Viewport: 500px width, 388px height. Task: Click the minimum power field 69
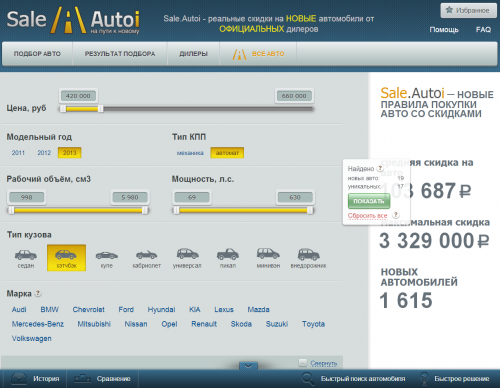coord(192,197)
